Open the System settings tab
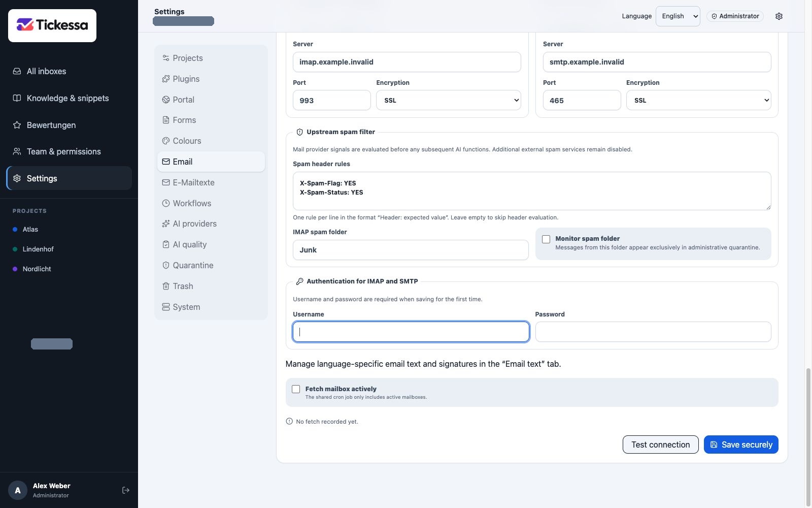This screenshot has height=508, width=812. [211, 307]
